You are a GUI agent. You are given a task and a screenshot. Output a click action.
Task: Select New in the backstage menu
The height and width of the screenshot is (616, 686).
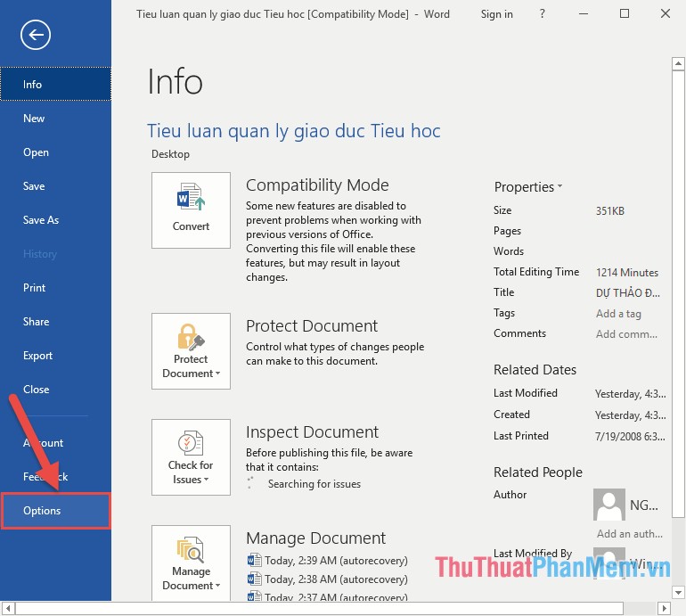(x=55, y=119)
